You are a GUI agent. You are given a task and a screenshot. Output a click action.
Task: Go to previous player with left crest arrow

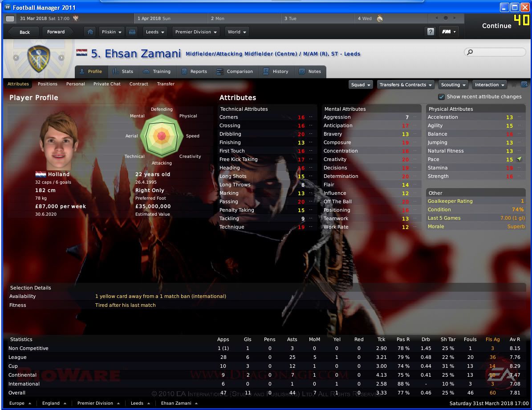click(x=16, y=58)
